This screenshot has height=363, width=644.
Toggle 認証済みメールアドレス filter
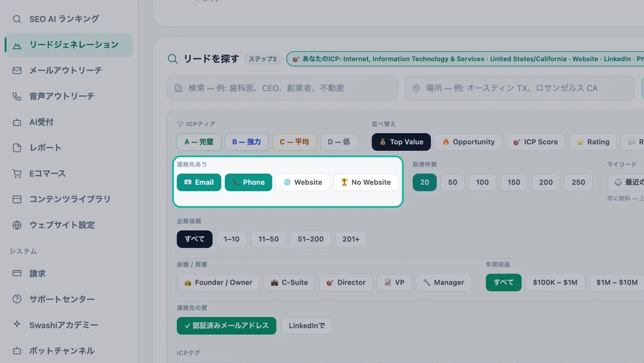226,326
